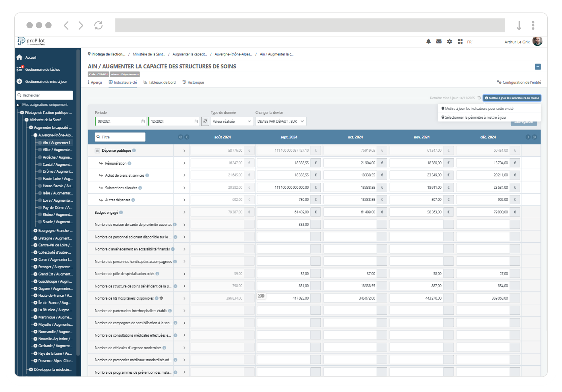Jump to last months with double-arrow icon
This screenshot has height=392, width=562.
click(x=535, y=137)
